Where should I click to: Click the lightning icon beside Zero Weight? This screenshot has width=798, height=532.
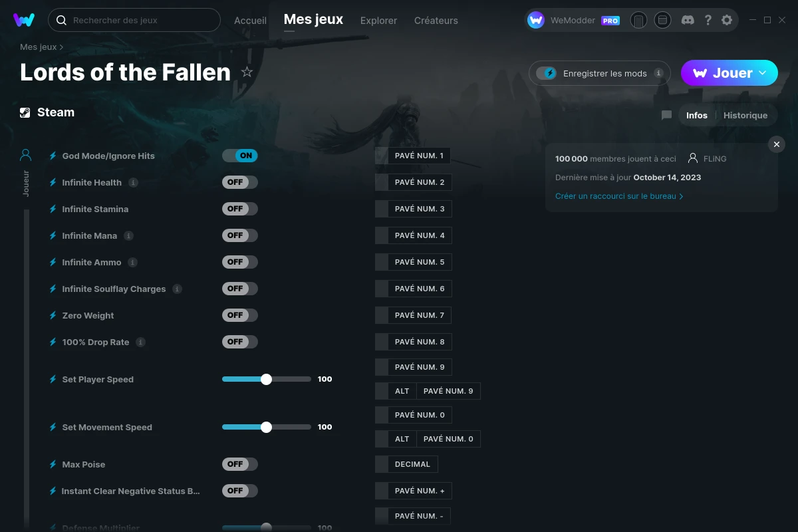click(53, 315)
